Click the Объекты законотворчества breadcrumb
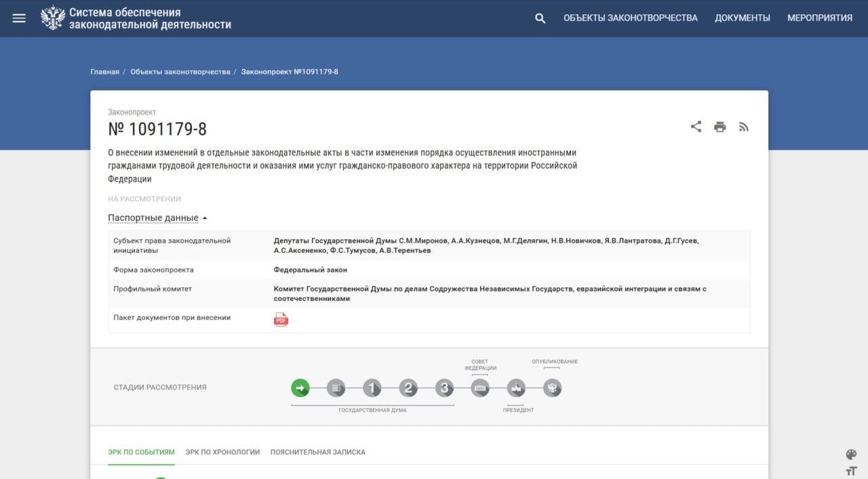 click(x=180, y=72)
